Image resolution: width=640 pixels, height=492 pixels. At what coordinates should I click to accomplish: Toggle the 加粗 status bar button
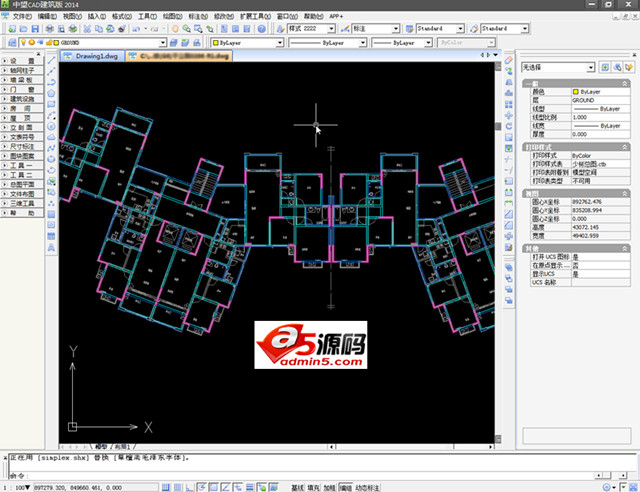329,488
